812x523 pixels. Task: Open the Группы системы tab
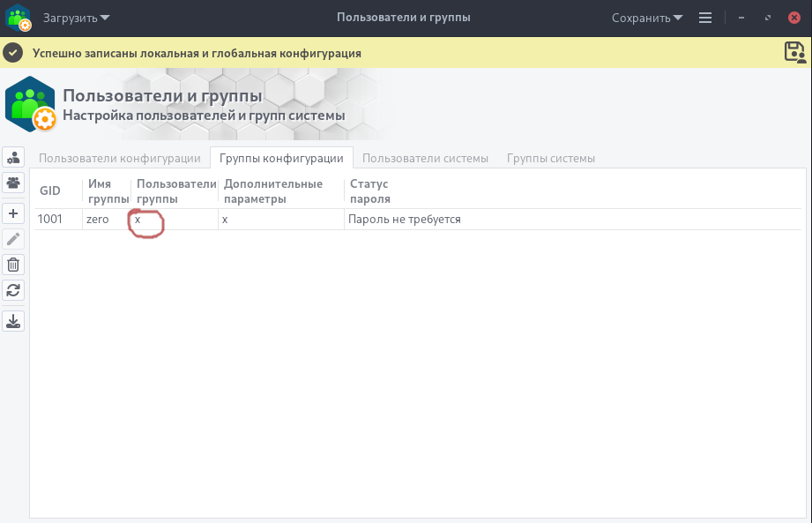pos(551,159)
